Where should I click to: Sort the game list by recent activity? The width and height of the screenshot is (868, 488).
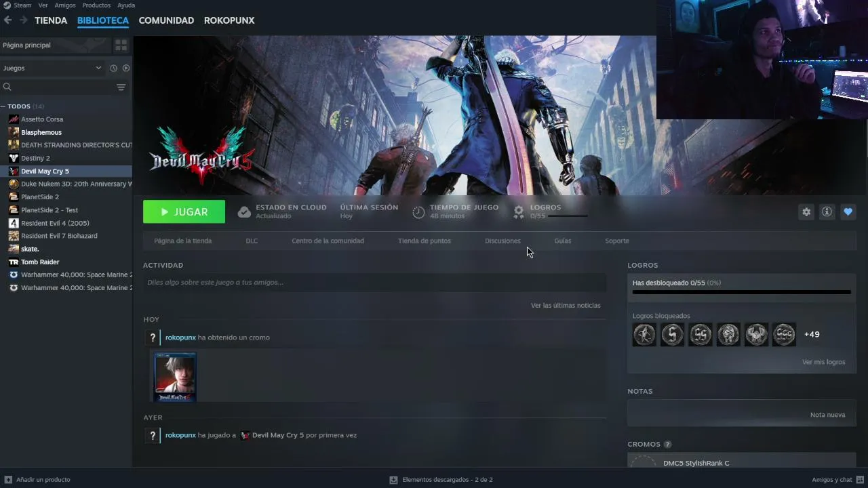pyautogui.click(x=113, y=68)
